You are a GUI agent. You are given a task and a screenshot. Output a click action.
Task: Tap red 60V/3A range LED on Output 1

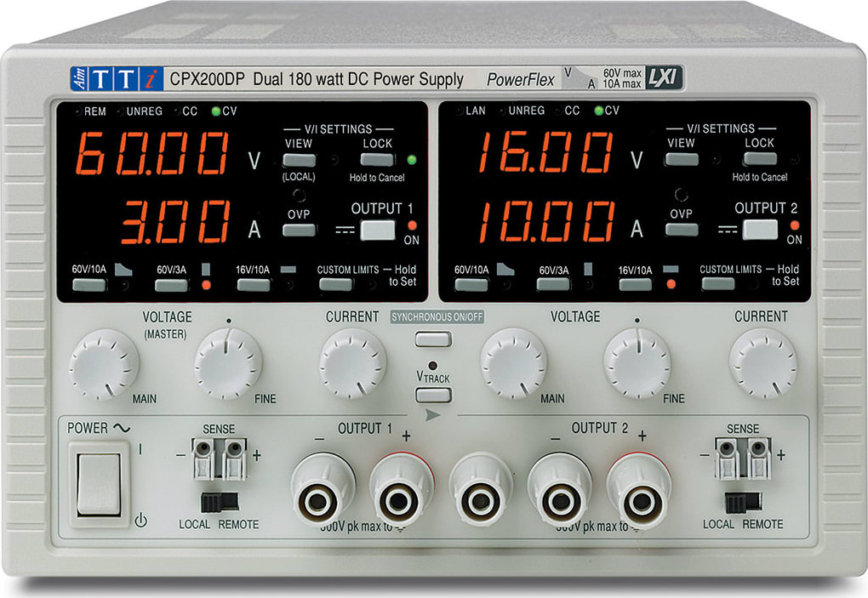206,285
